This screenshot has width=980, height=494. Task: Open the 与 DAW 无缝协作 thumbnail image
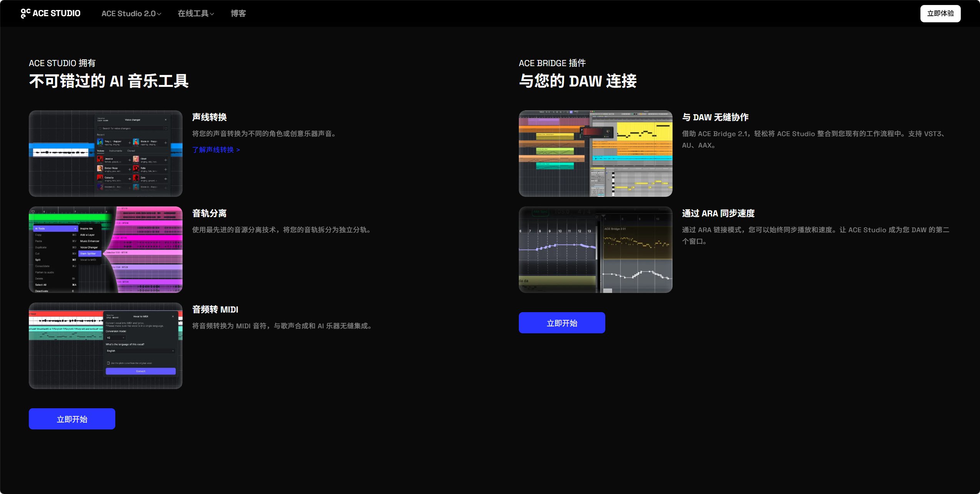596,153
